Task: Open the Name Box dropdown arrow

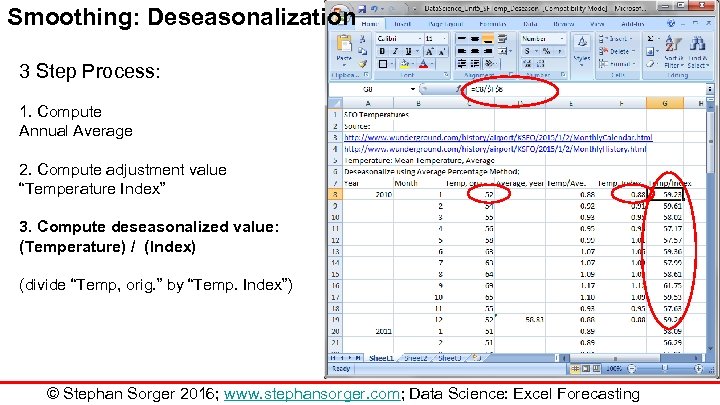Action: (413, 89)
